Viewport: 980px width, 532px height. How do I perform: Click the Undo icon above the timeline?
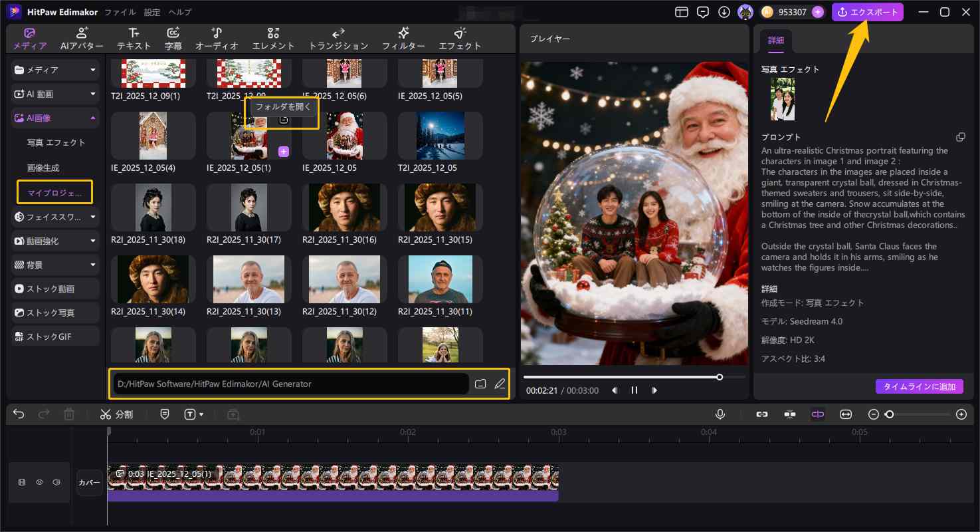[x=18, y=414]
